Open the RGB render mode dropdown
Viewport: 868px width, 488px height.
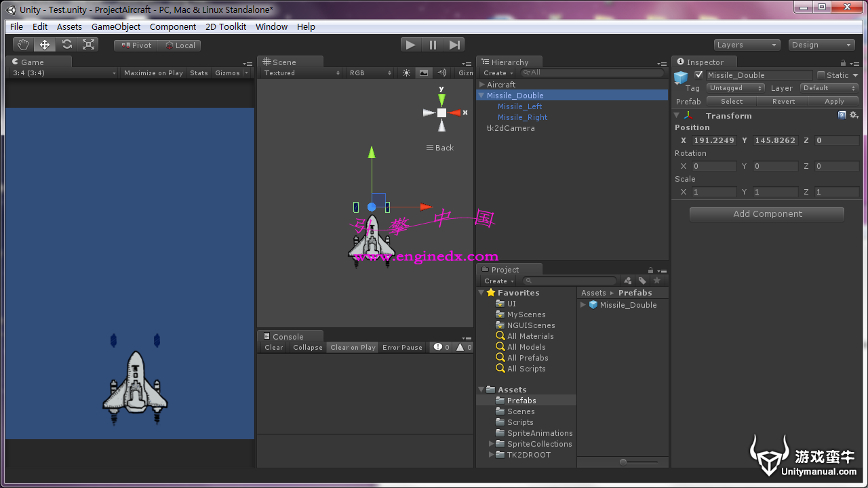click(369, 73)
